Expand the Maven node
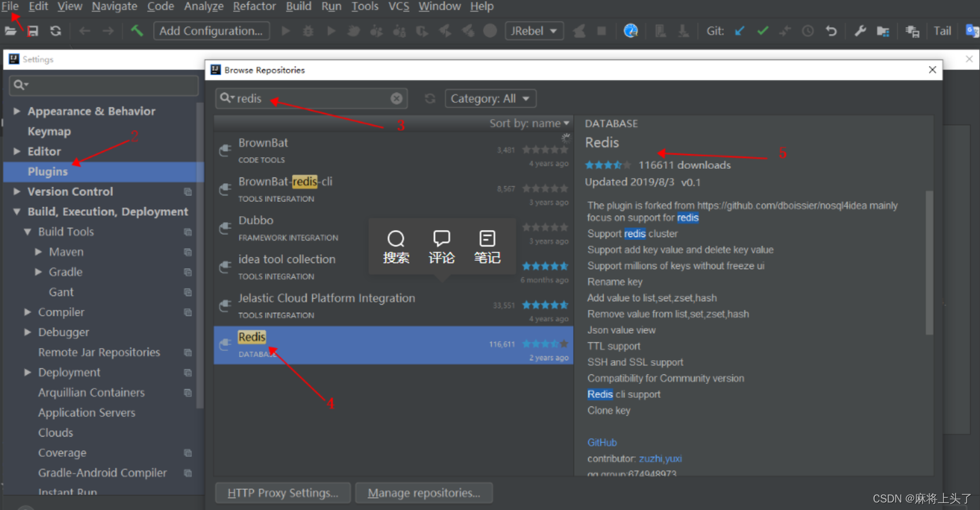Image resolution: width=980 pixels, height=510 pixels. [x=38, y=252]
